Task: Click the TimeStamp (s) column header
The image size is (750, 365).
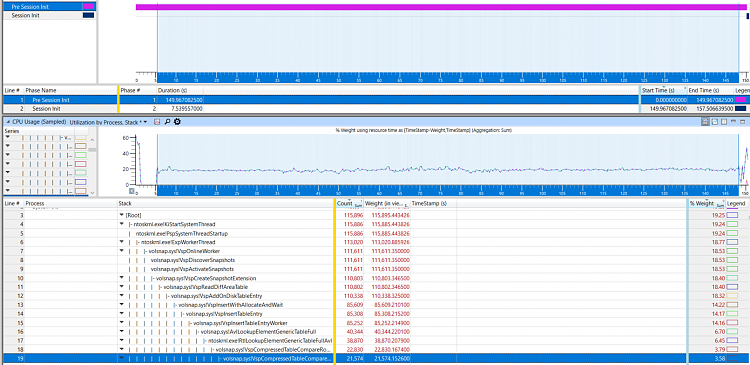Action: click(433, 204)
